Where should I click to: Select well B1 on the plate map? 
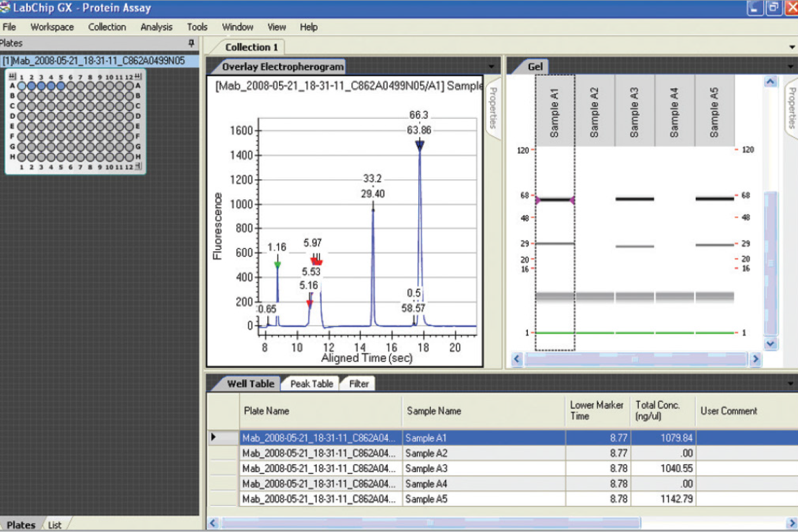coord(21,96)
